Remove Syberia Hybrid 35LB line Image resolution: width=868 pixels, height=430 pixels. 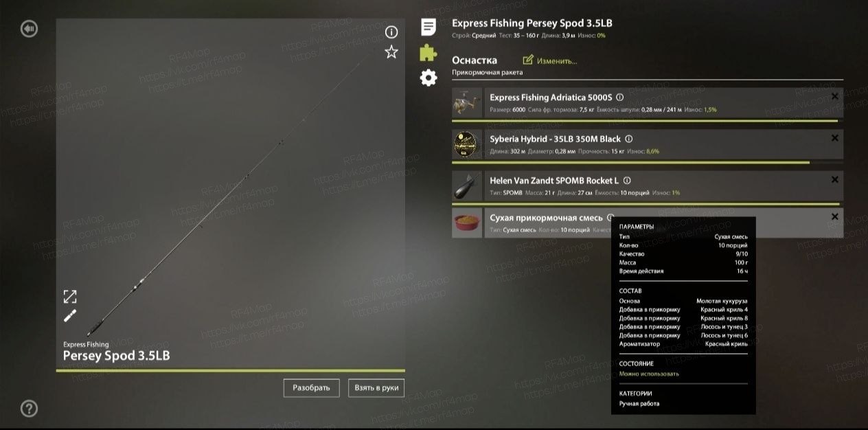click(834, 138)
